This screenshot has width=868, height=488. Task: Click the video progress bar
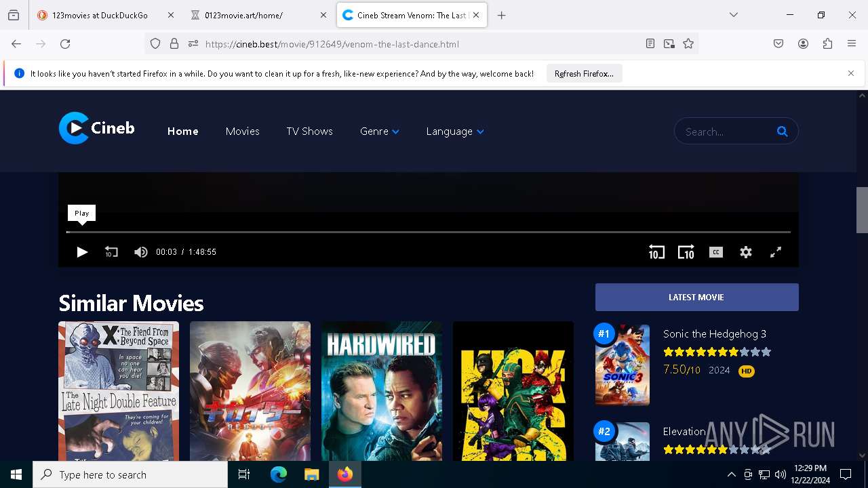(x=429, y=232)
